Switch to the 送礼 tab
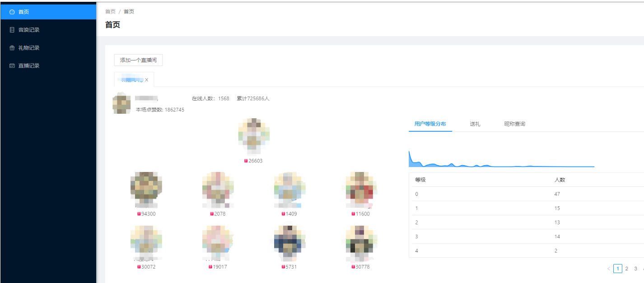 (475, 124)
